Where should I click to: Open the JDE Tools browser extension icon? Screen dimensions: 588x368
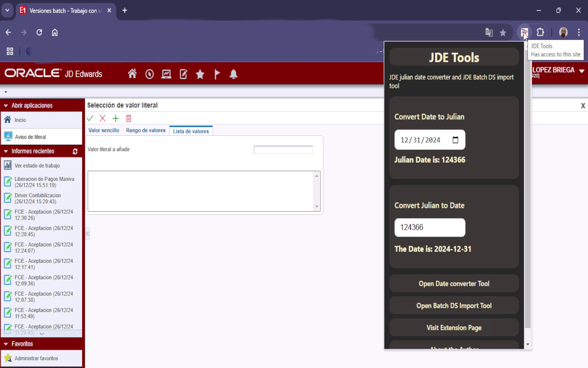click(x=524, y=32)
